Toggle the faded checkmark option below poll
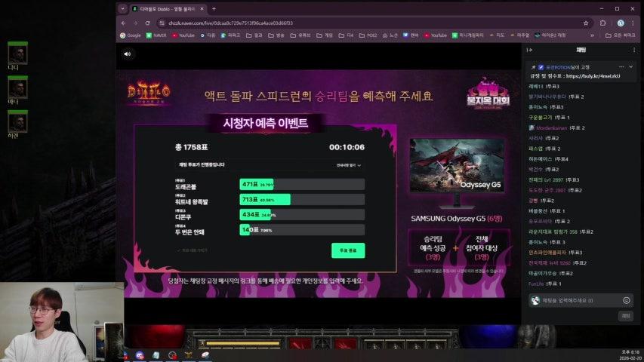This screenshot has width=644, height=362. click(x=193, y=250)
